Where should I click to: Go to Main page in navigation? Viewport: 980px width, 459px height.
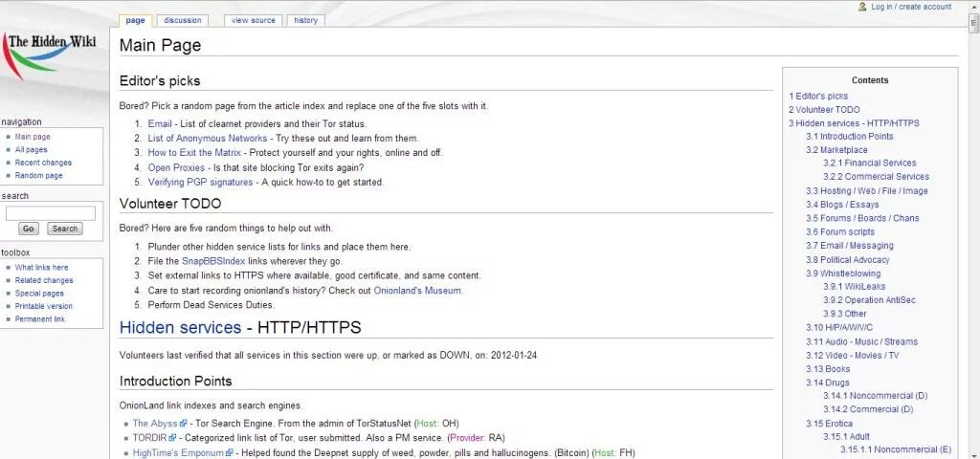pyautogui.click(x=33, y=137)
